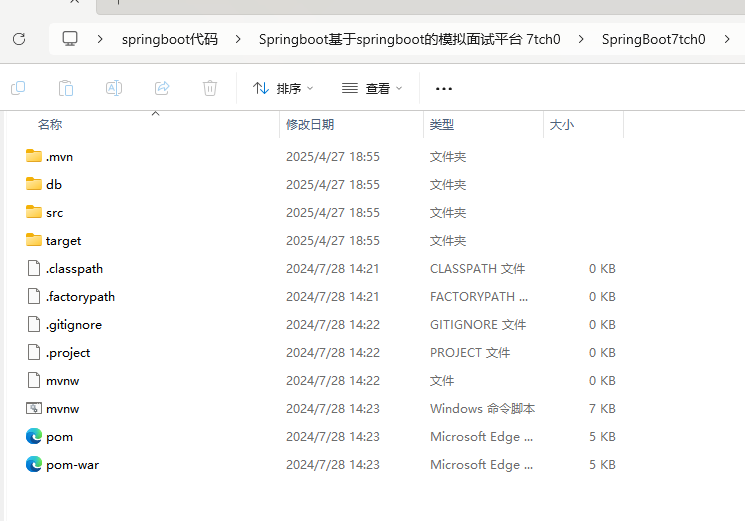Expand chevron after SpringBoot7tch0 breadcrumb
745x521 pixels.
(727, 39)
